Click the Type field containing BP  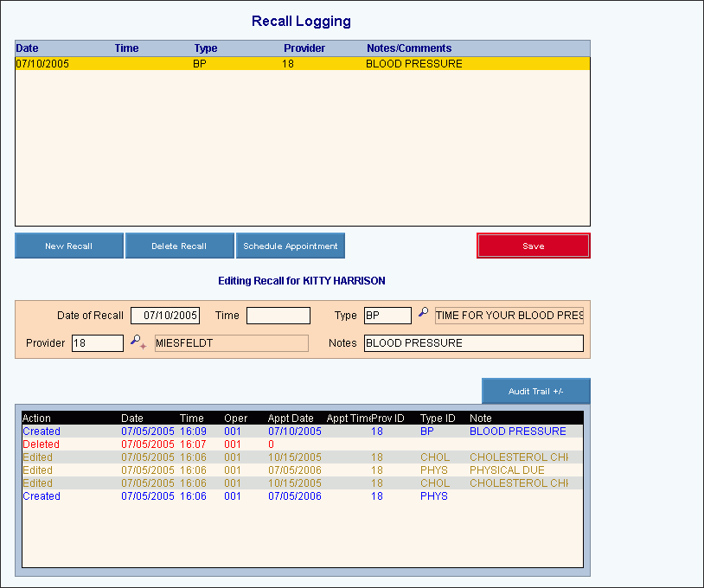click(x=387, y=316)
